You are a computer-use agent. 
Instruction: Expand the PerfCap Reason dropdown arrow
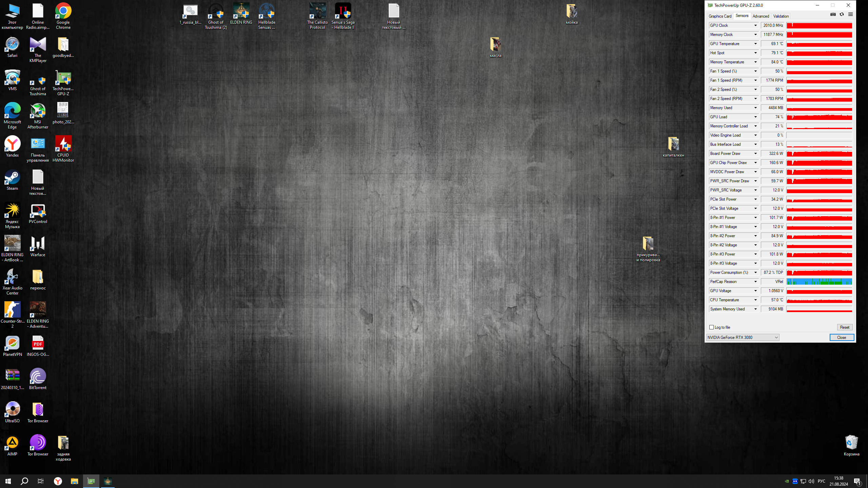[755, 282]
